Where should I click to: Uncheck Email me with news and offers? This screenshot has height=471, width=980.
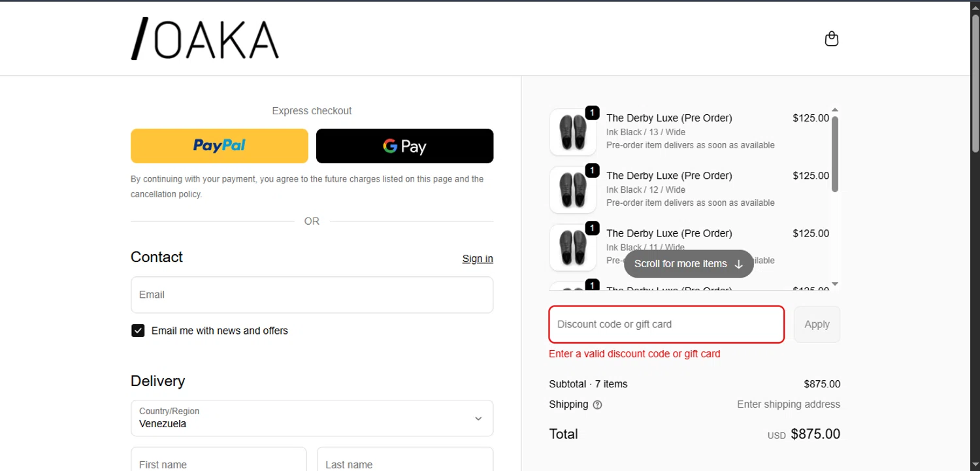click(138, 331)
